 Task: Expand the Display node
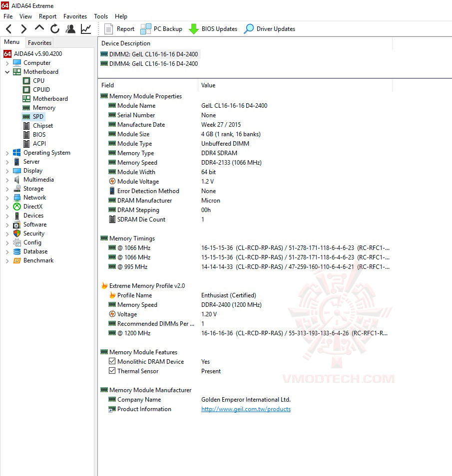coord(7,171)
